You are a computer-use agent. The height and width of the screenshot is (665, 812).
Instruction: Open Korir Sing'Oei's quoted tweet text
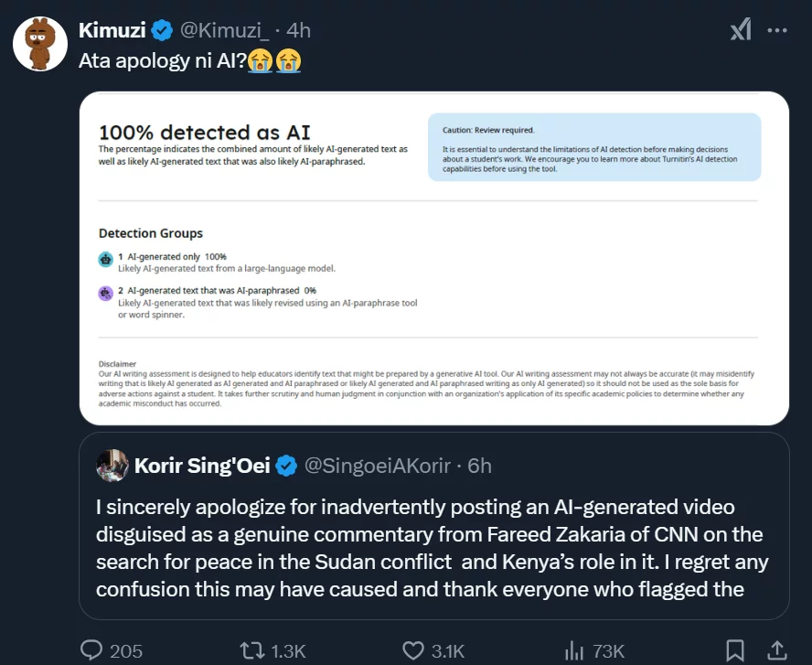point(432,548)
